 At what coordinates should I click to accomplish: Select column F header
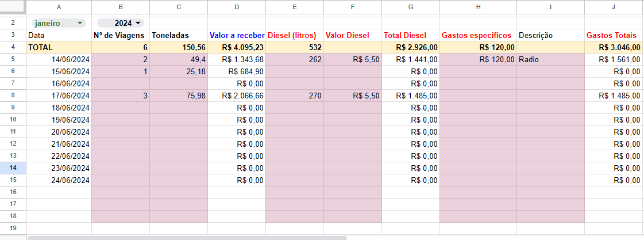point(352,6)
